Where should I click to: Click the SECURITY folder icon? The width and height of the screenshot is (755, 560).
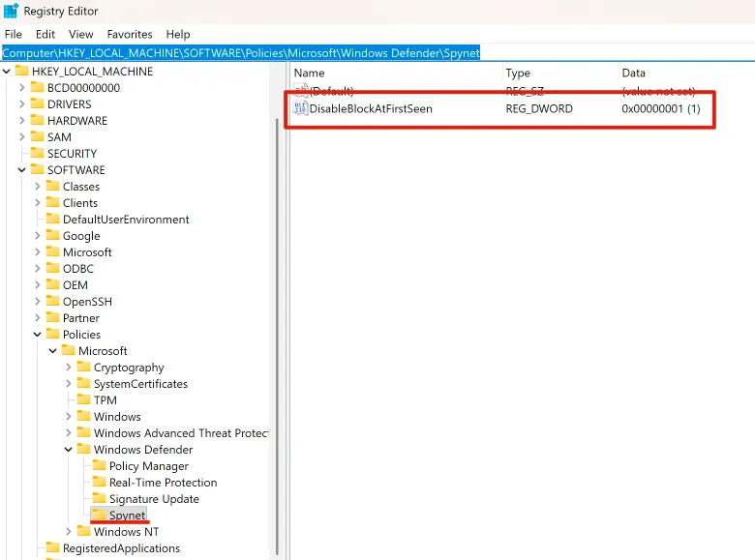click(x=37, y=154)
